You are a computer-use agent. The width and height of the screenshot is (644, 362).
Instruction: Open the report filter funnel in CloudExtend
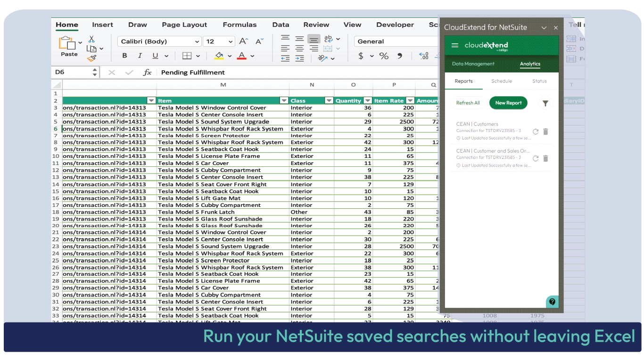point(545,103)
